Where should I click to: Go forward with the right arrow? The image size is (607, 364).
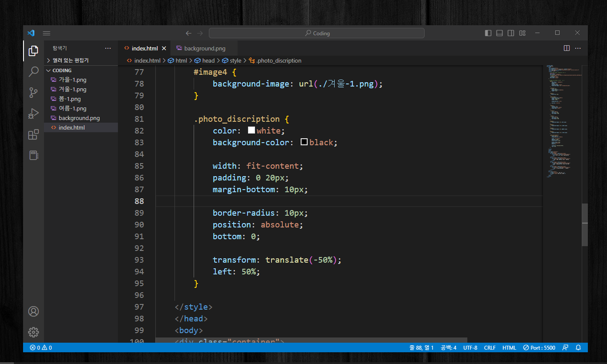200,33
